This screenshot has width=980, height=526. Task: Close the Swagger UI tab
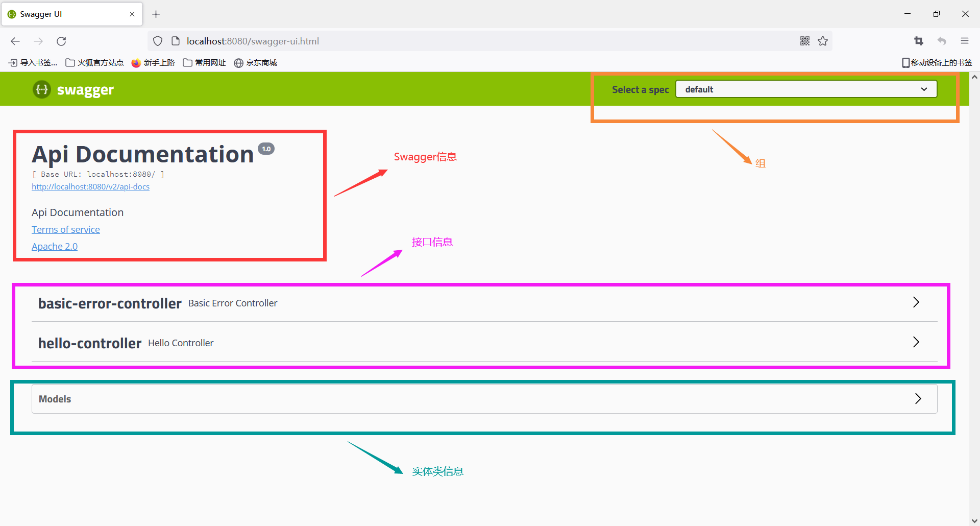click(x=132, y=14)
